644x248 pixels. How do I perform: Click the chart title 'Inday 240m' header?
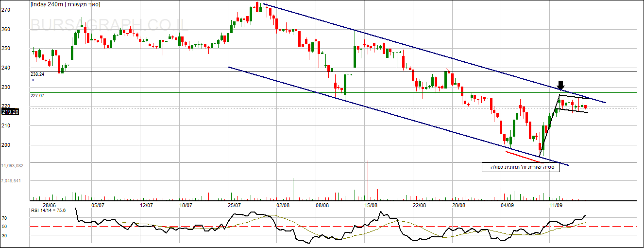pos(65,4)
